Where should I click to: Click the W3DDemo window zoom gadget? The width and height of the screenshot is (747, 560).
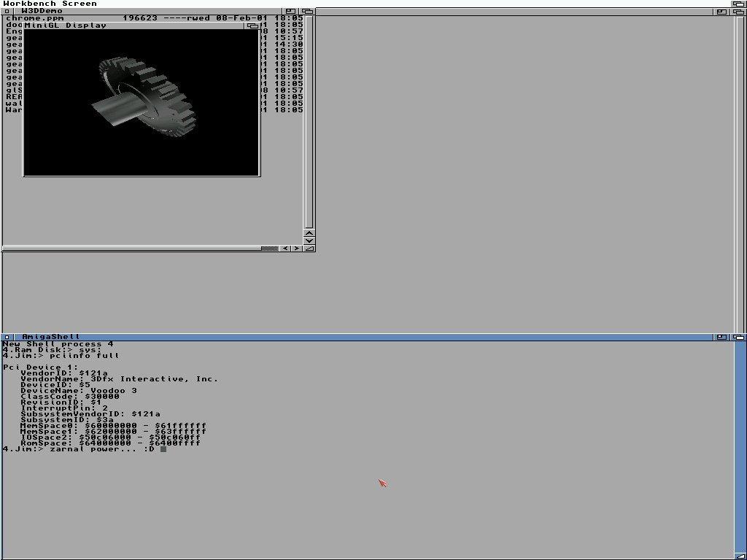click(x=290, y=11)
